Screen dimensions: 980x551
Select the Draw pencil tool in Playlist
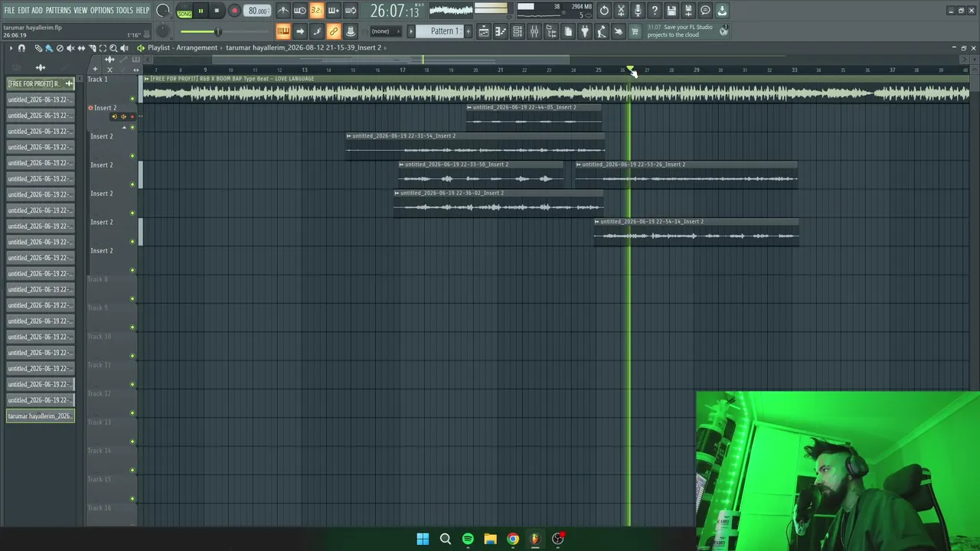pyautogui.click(x=38, y=48)
